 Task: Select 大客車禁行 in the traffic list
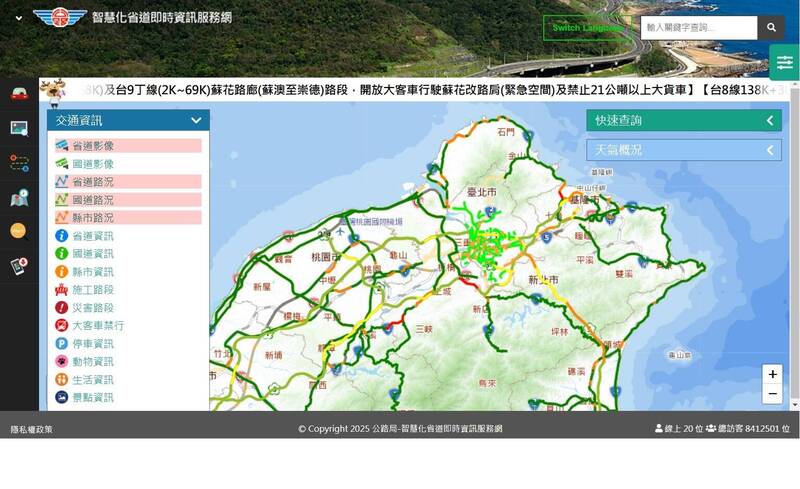(x=98, y=326)
